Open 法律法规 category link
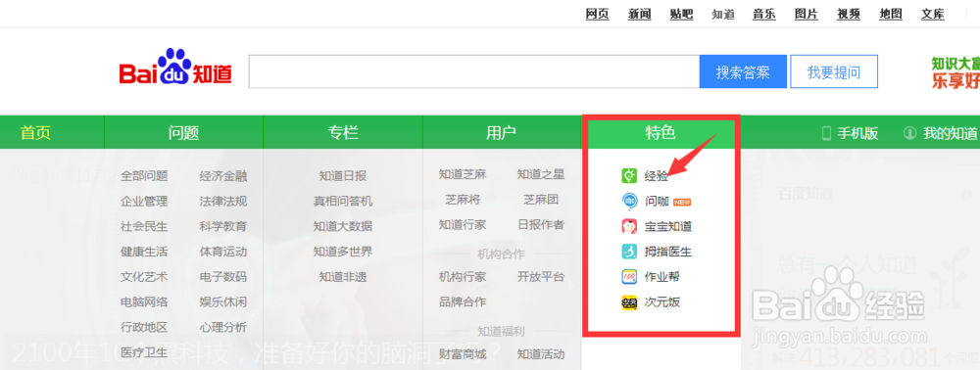 (223, 201)
